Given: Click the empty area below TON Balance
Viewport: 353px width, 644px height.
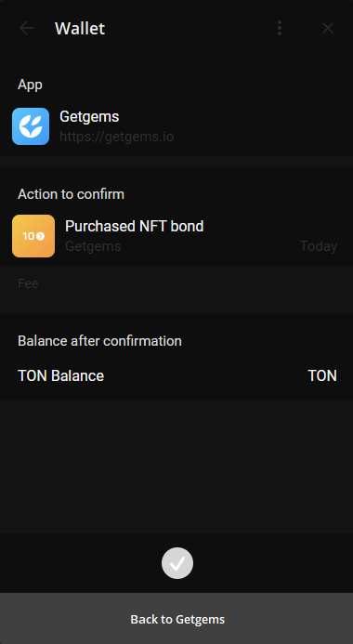Looking at the screenshot, I should coord(176,467).
